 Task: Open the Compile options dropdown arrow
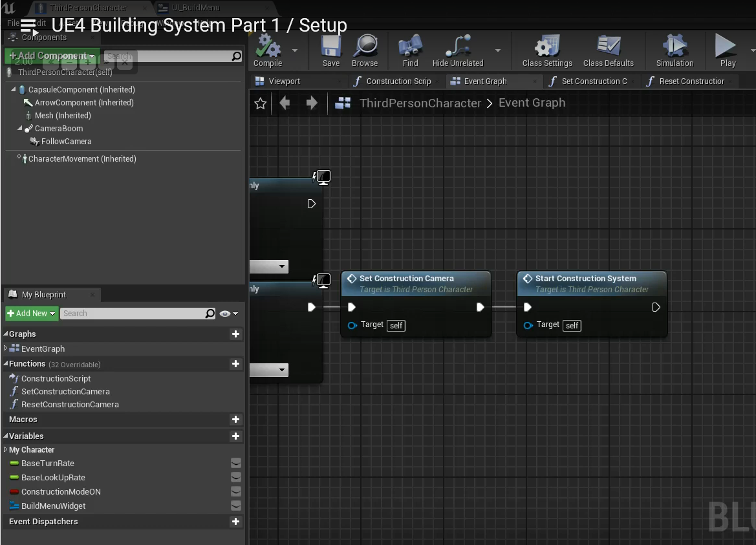295,50
